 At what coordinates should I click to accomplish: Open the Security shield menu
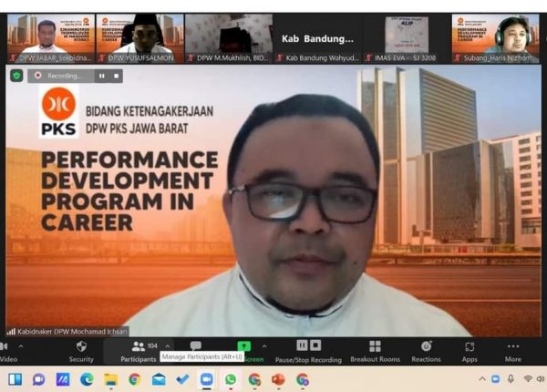[81, 352]
